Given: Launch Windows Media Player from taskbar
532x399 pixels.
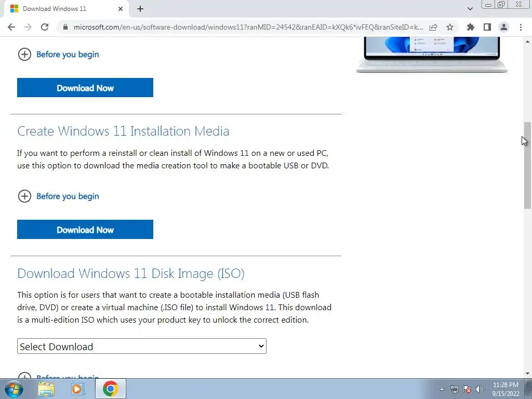Looking at the screenshot, I should (78, 389).
